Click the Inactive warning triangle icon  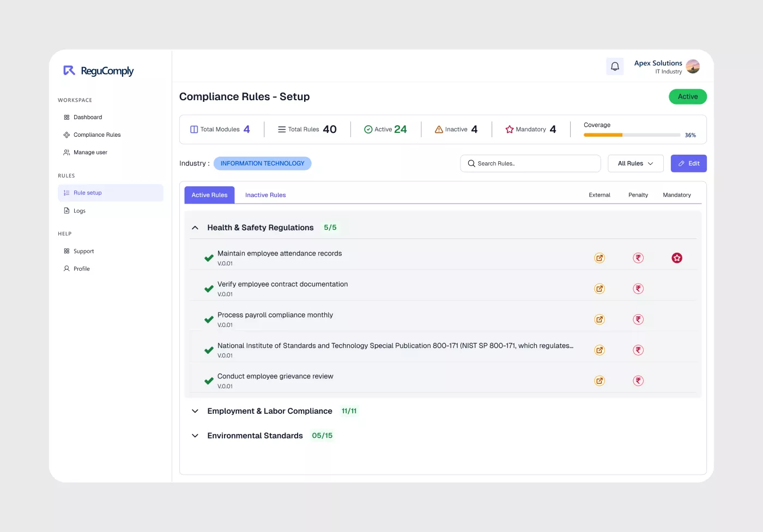tap(439, 130)
